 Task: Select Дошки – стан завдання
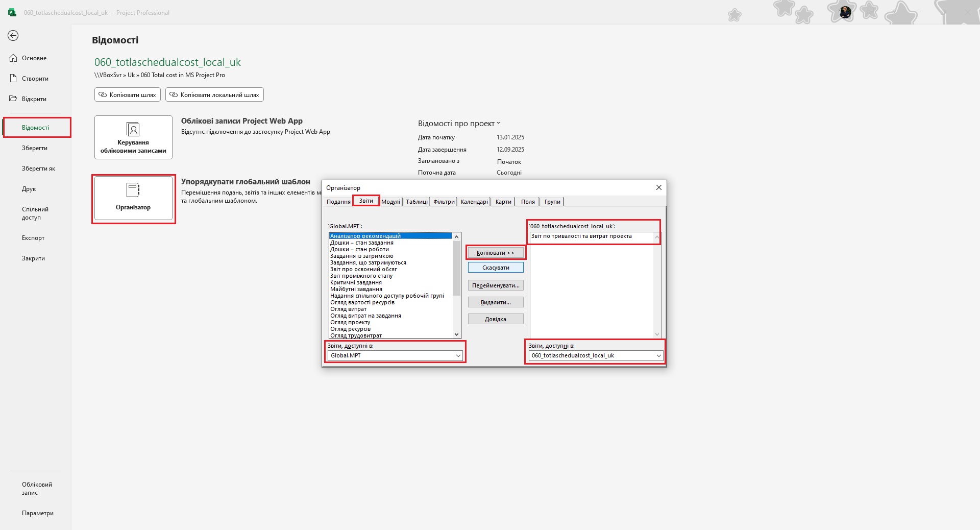tap(390, 243)
